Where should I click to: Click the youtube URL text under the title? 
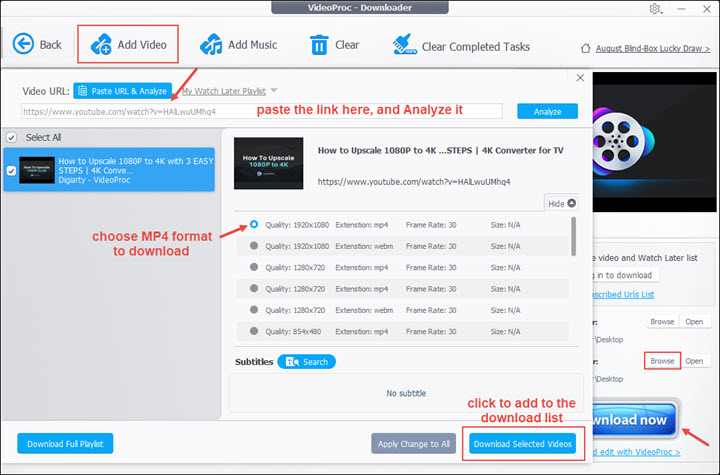[414, 181]
